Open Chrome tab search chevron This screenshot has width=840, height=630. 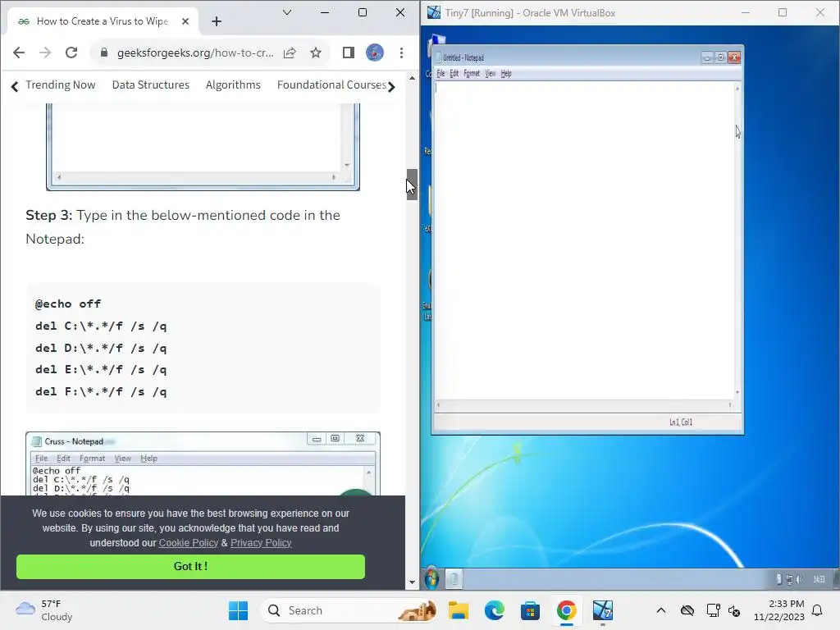click(x=287, y=12)
